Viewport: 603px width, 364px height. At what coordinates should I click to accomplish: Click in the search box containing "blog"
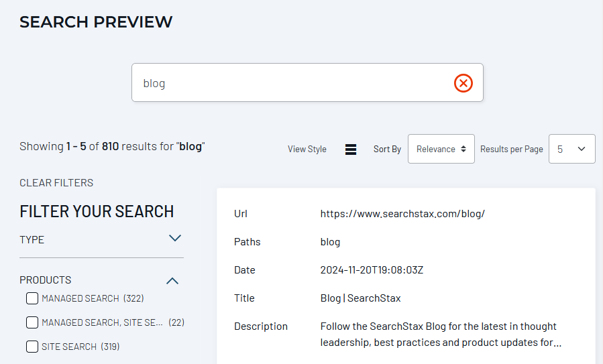pos(288,83)
